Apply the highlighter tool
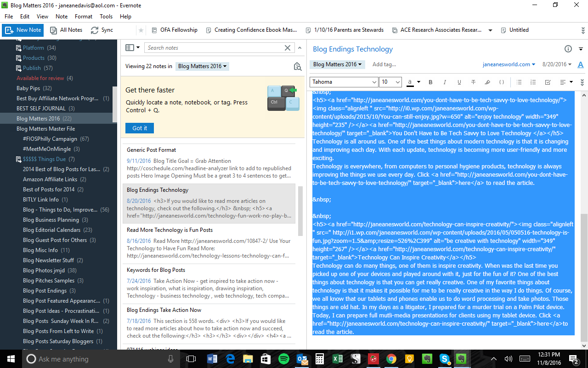 [487, 82]
